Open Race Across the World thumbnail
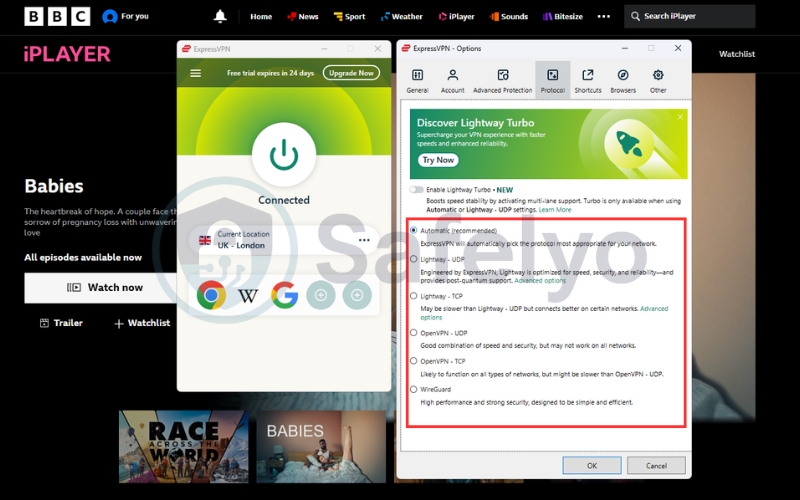Viewport: 800px width, 500px height. click(x=184, y=446)
